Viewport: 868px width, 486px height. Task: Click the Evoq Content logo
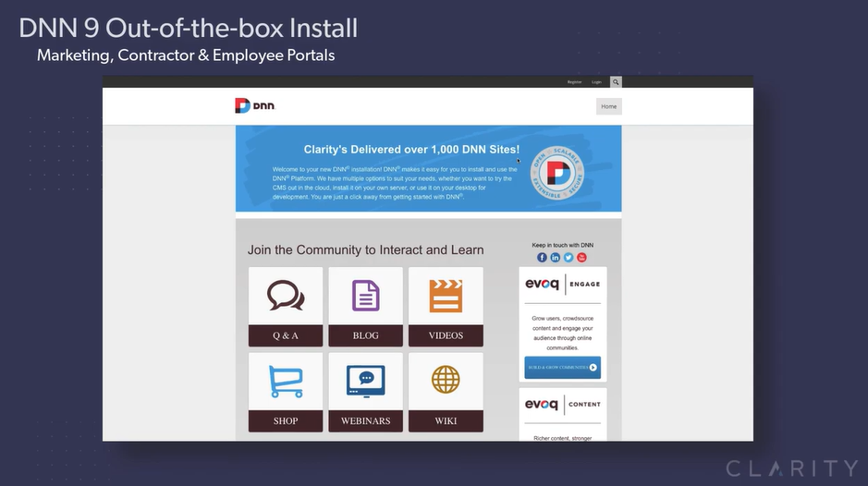click(562, 404)
